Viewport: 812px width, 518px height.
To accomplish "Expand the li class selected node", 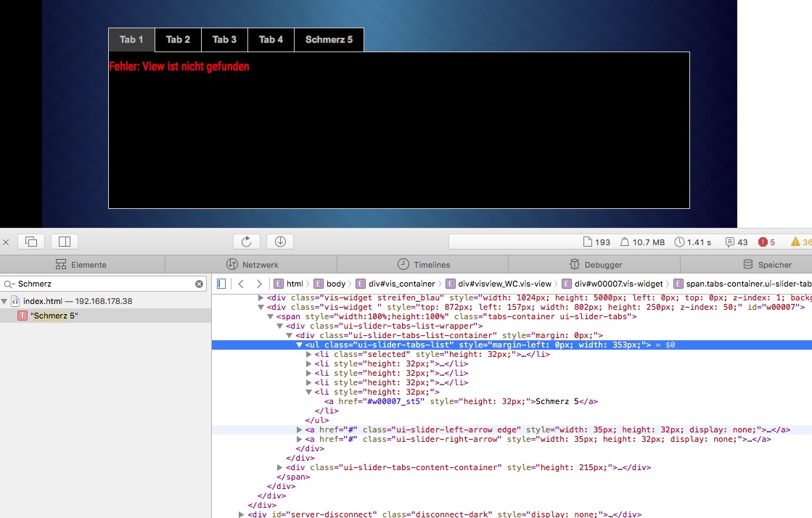I will [x=309, y=355].
